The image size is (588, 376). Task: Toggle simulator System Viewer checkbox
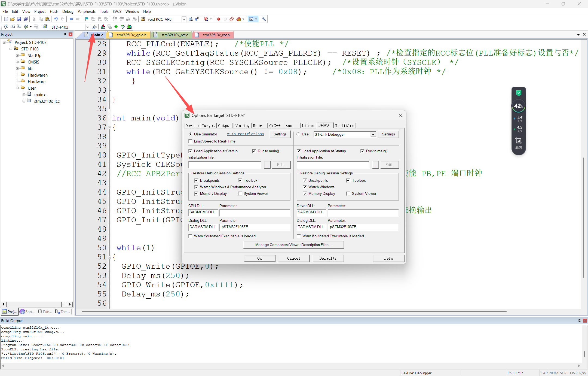click(240, 193)
